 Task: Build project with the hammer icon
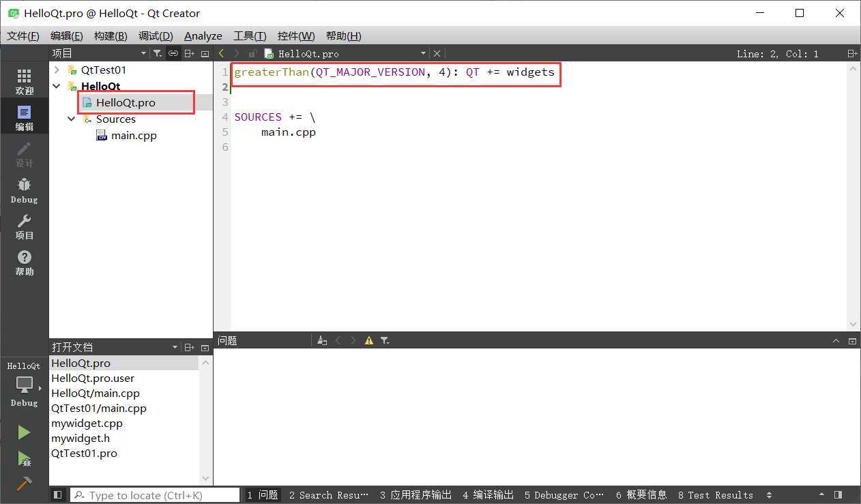pos(24,484)
